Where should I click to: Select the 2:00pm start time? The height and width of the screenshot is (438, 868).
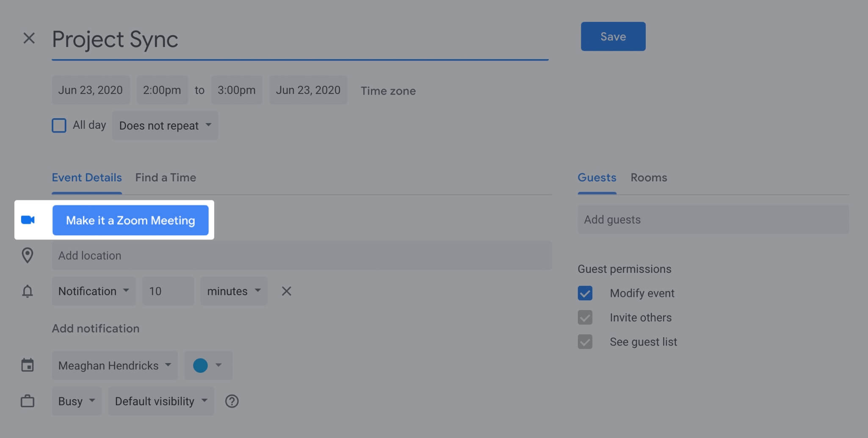(162, 90)
